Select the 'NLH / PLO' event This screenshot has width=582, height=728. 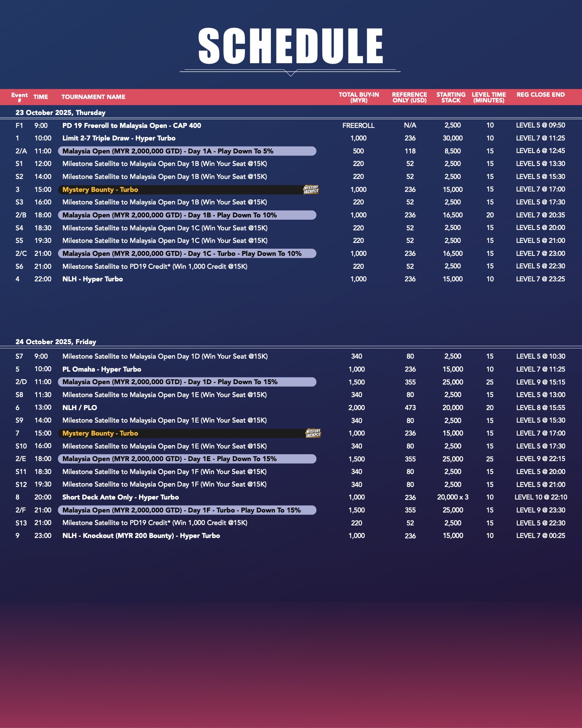pos(80,408)
